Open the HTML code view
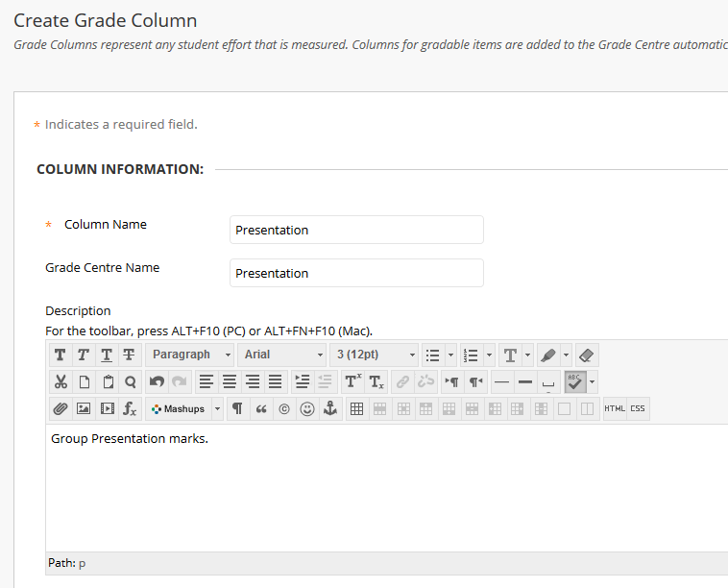728x588 pixels. 615,408
